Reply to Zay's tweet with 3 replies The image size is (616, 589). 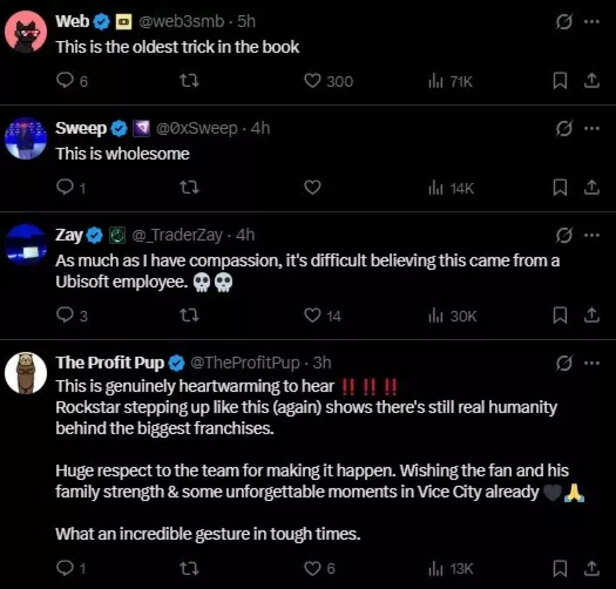point(65,315)
